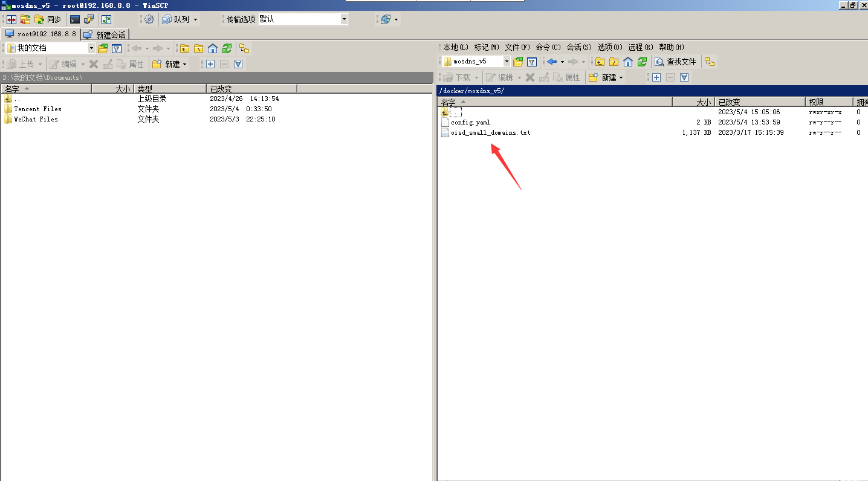Go to the remote home directory
This screenshot has width=868, height=481.
tap(628, 62)
